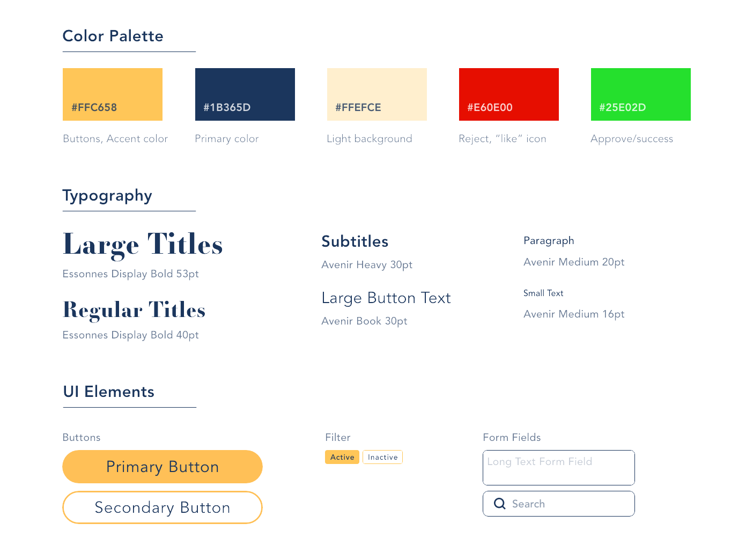Click the Long Text Form Field
This screenshot has height=560, width=753.
click(x=558, y=468)
